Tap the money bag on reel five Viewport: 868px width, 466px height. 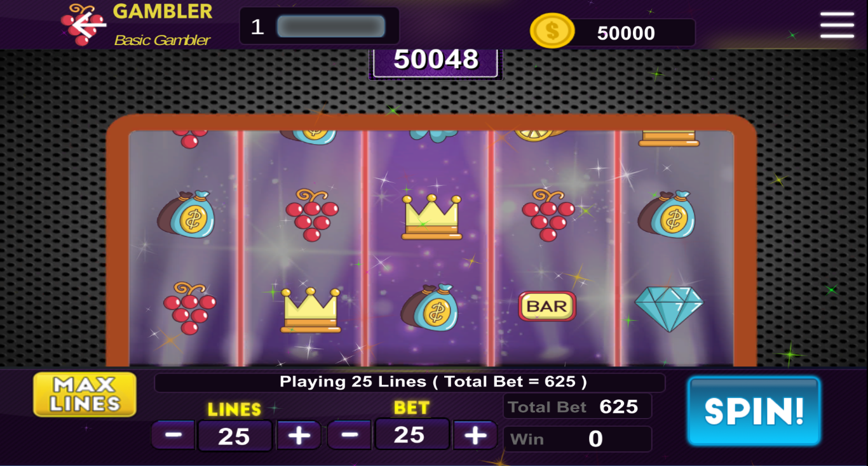click(667, 213)
